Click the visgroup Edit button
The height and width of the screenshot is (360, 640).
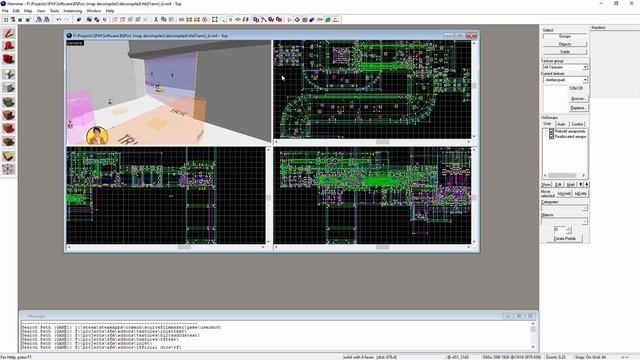(558, 184)
